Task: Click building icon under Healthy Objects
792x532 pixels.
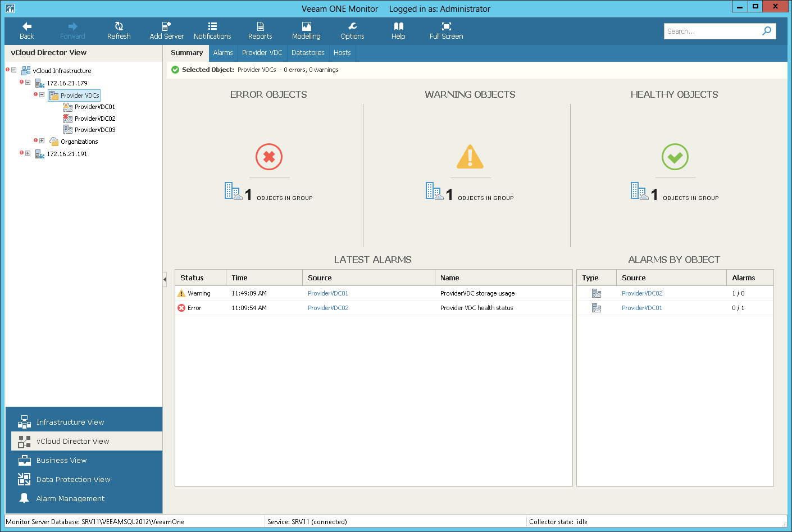Action: point(640,192)
